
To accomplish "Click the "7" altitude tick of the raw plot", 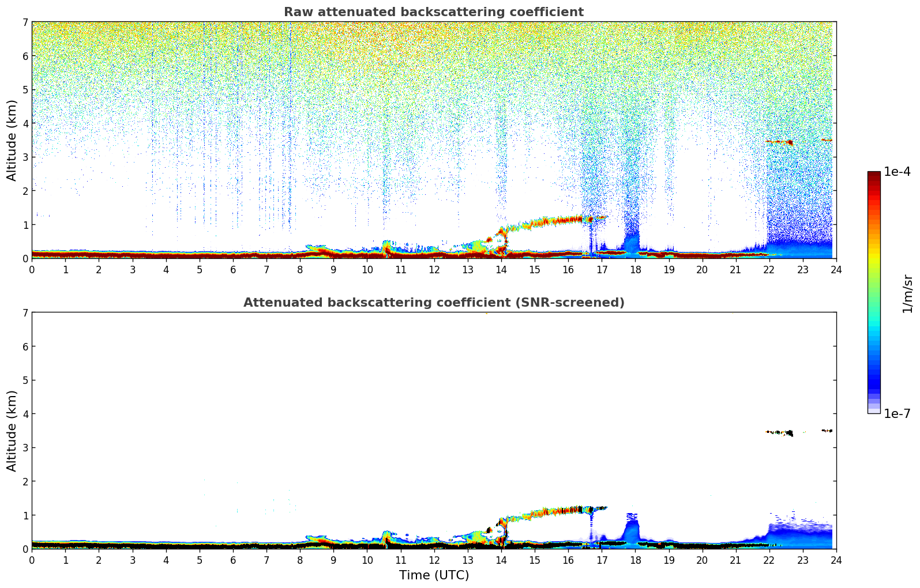I will pos(25,22).
